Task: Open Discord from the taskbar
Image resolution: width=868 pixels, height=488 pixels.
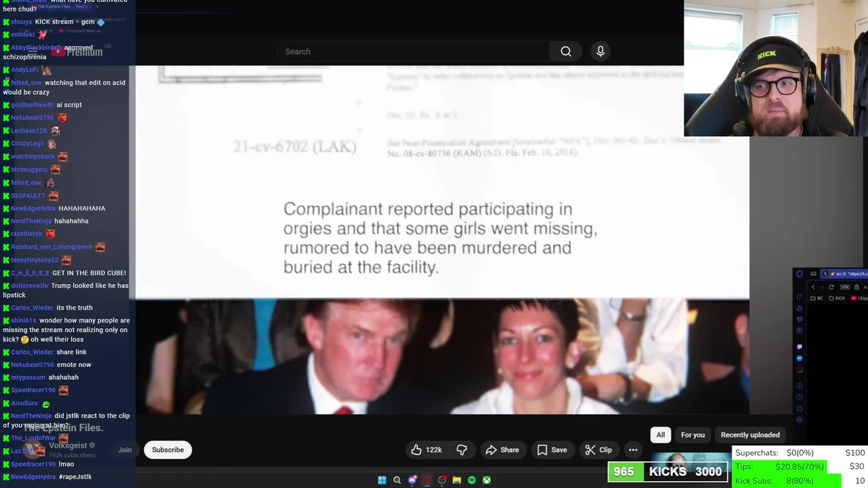Action: click(x=412, y=480)
